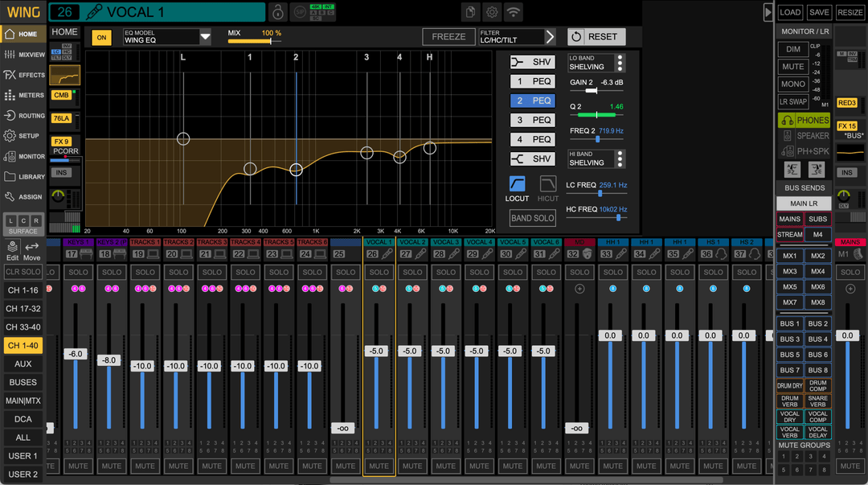Open the settings gear in top bar
The image size is (868, 485).
(x=492, y=12)
